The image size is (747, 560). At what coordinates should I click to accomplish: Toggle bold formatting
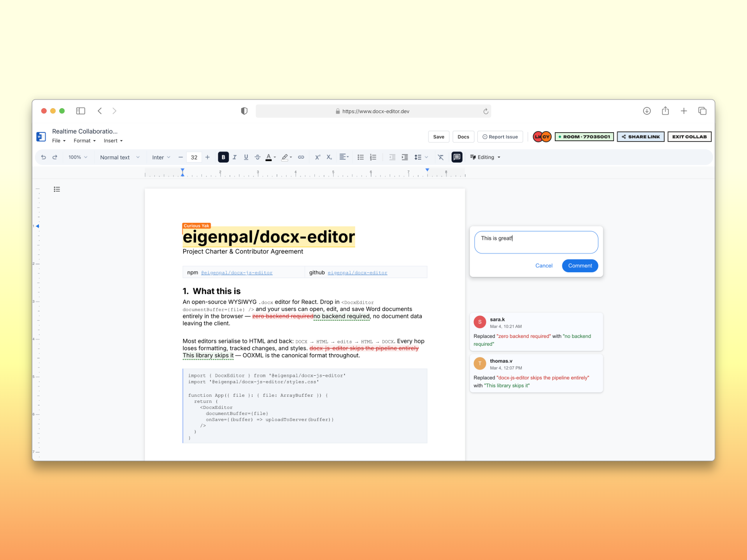coord(223,157)
